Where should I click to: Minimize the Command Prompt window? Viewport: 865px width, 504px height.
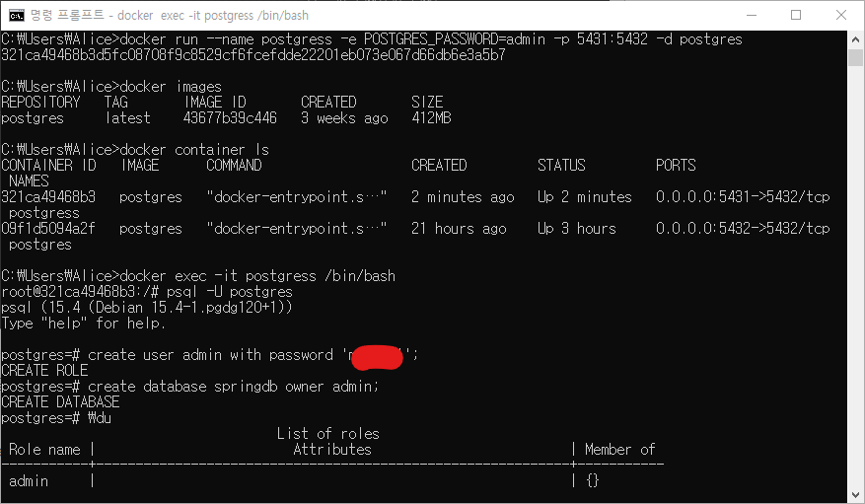752,15
